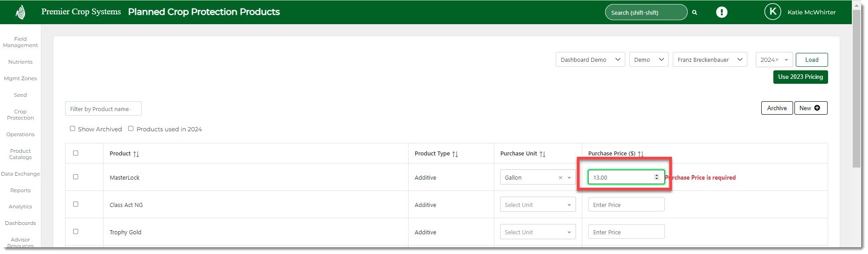Screen dimensions: 868x254
Task: Go to Product Catalogs in the sidebar
Action: point(20,154)
